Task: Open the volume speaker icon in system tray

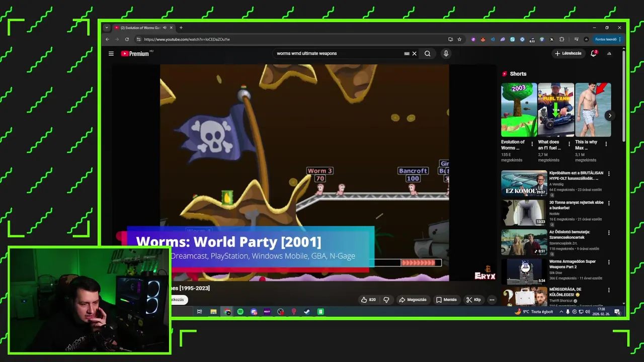Action: click(x=587, y=312)
